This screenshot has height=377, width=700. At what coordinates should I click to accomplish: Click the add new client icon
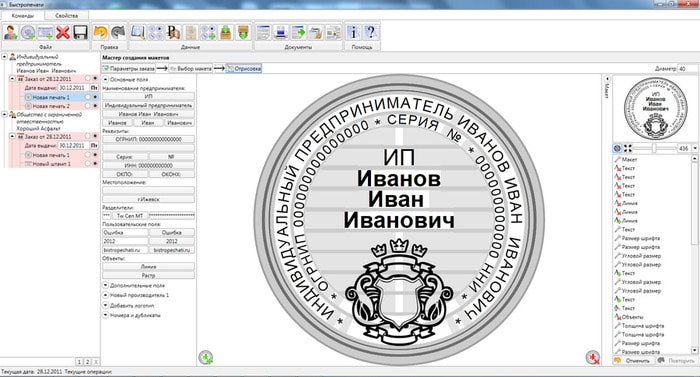(x=11, y=33)
